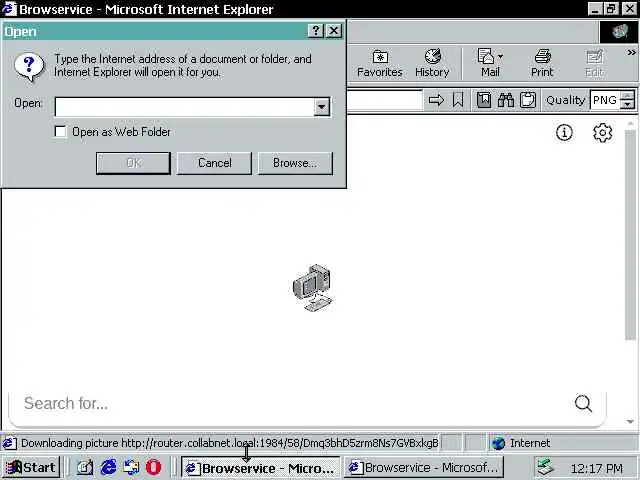The height and width of the screenshot is (480, 640).
Task: Close the Open dialog
Action: pos(334,31)
